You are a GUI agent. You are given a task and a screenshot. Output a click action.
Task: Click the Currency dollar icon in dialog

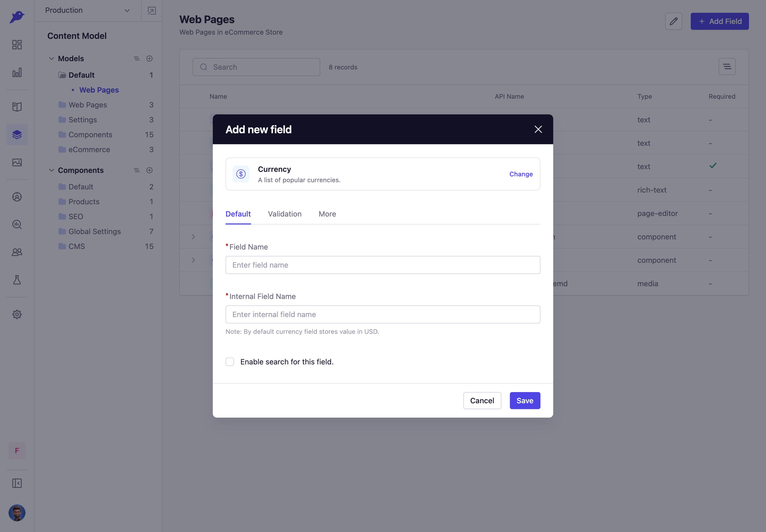(241, 174)
